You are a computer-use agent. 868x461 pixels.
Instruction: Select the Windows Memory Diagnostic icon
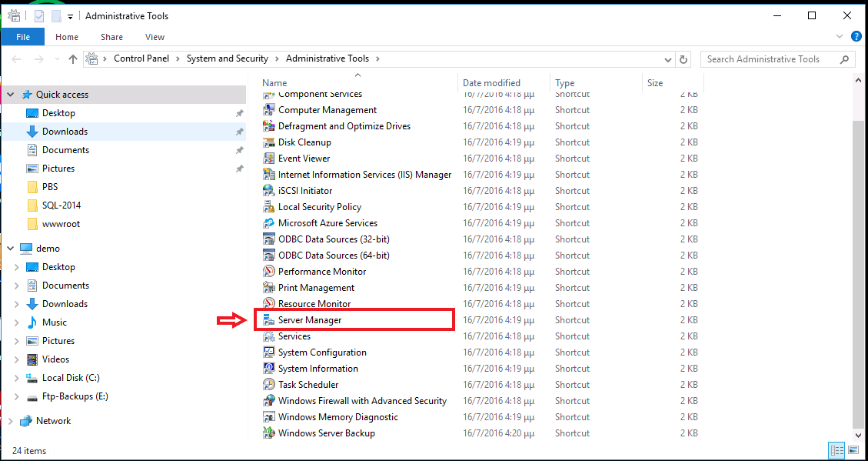point(269,416)
